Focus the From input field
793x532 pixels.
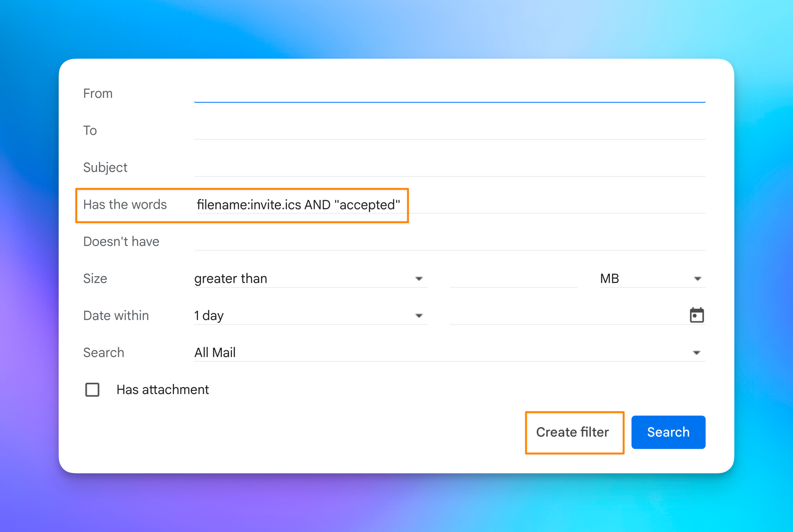449,93
